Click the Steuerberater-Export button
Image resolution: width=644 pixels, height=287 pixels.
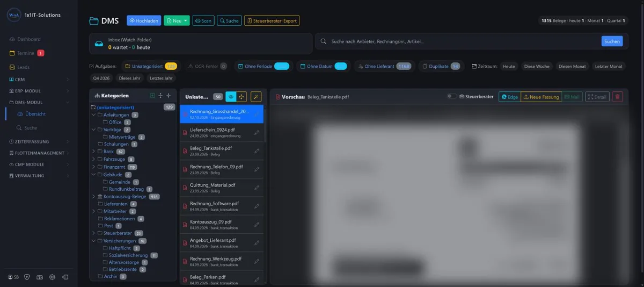click(x=272, y=20)
